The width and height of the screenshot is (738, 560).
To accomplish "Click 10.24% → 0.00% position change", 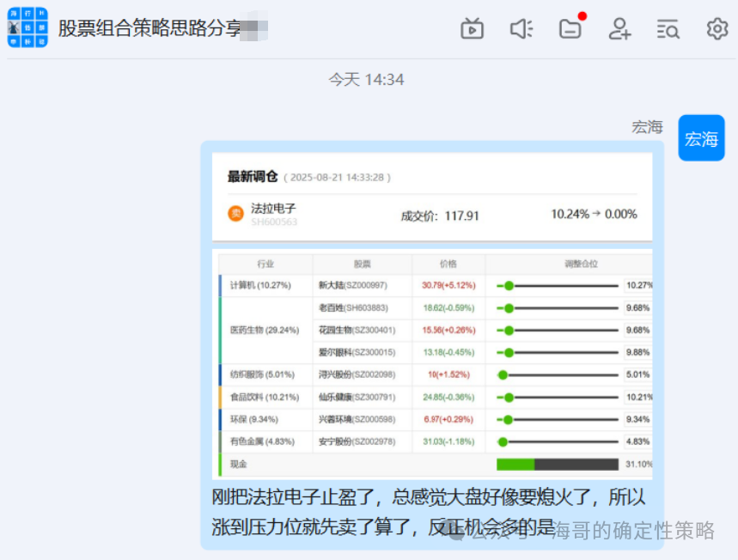I will coord(594,214).
